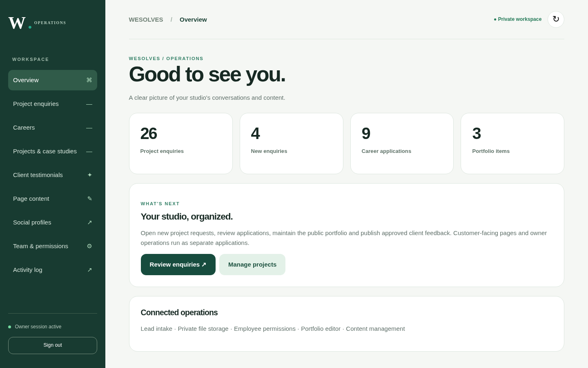Navigate to Social profiles
Viewport: 588px width, 368px height.
[x=53, y=222]
